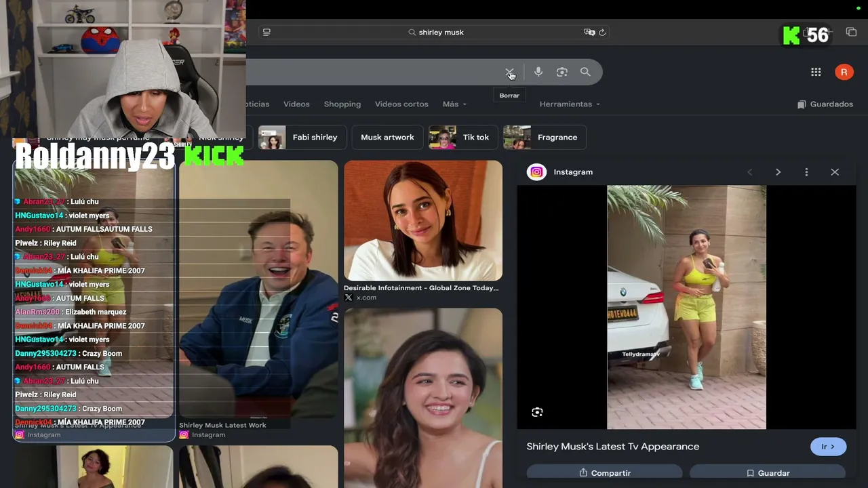Open the Instagram source name in the preview header
The width and height of the screenshot is (868, 488).
coord(573,172)
